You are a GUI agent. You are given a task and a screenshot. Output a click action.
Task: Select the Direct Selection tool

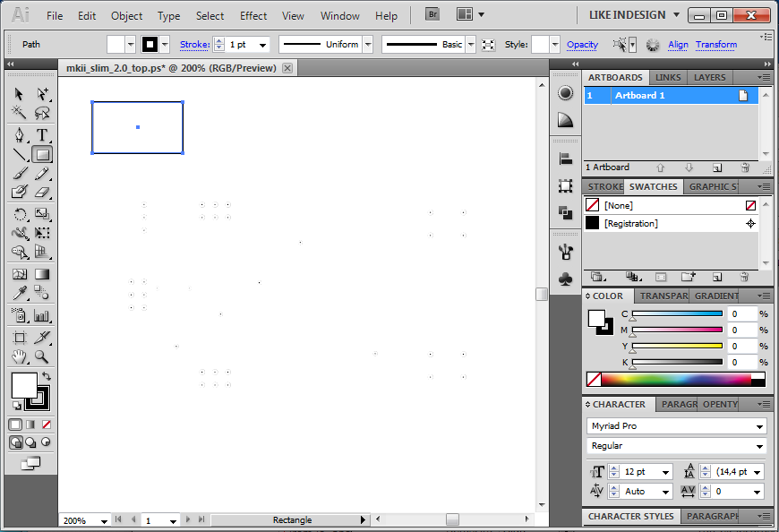(42, 94)
